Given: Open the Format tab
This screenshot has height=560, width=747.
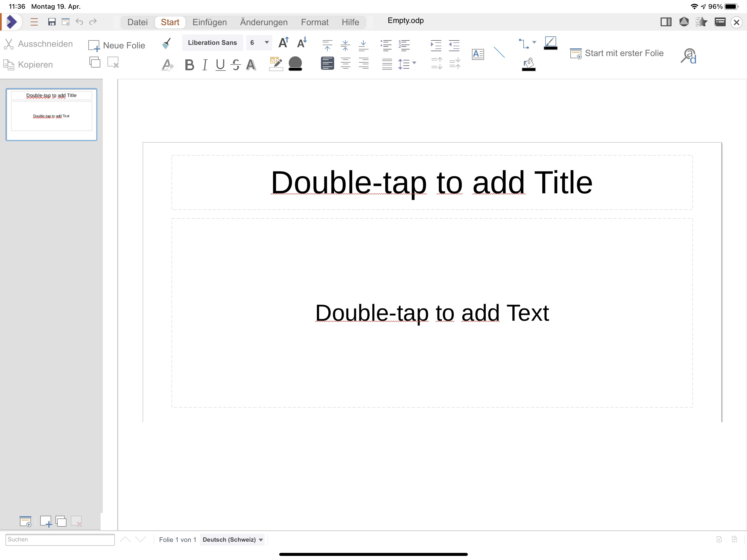Looking at the screenshot, I should click(x=314, y=22).
